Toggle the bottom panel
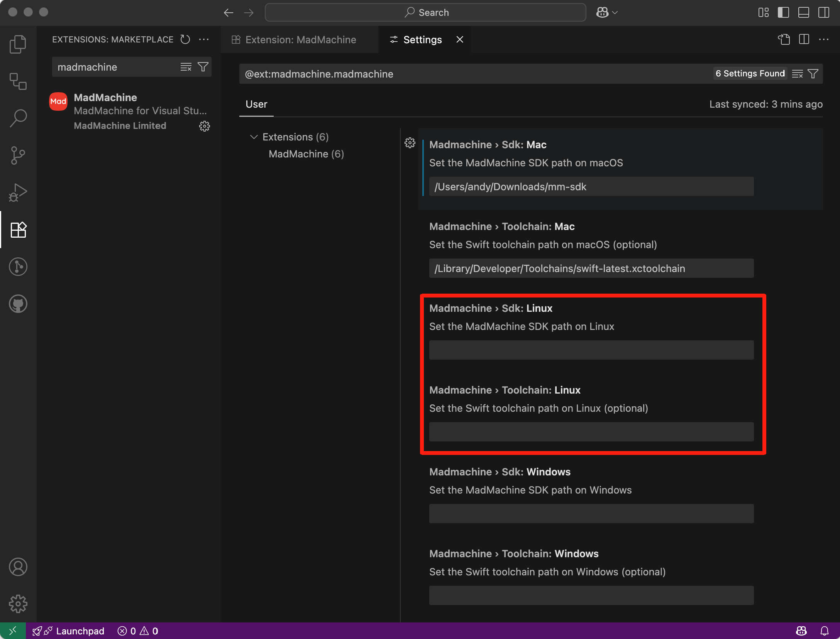This screenshot has width=840, height=639. [804, 13]
